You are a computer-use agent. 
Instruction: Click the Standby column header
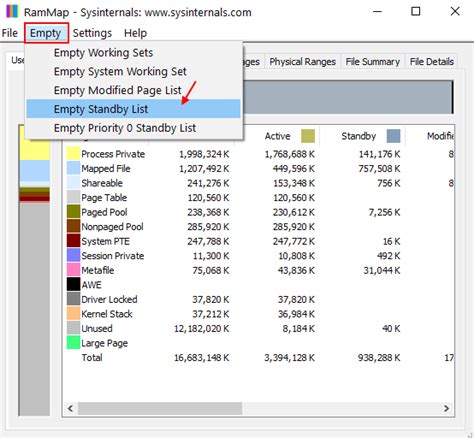pos(363,136)
